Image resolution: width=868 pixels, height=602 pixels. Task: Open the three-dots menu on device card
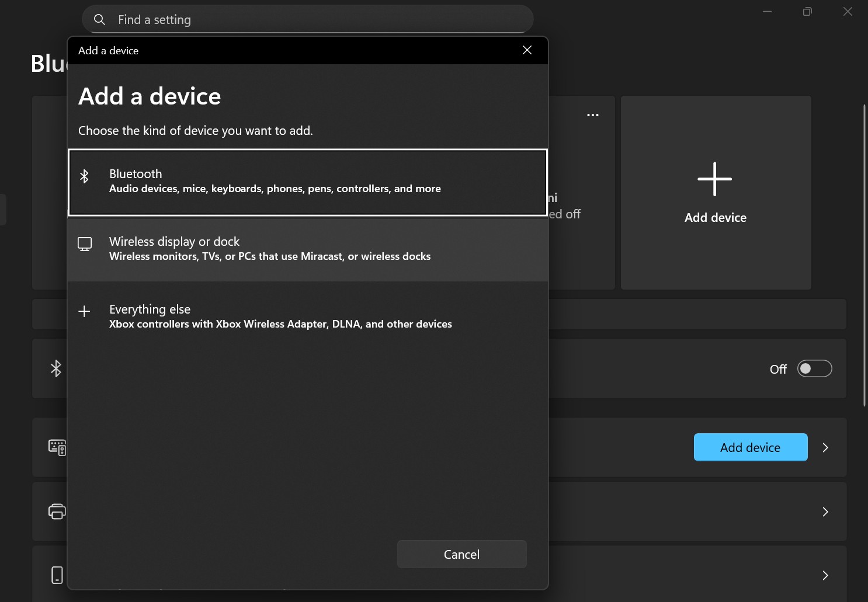(x=593, y=115)
